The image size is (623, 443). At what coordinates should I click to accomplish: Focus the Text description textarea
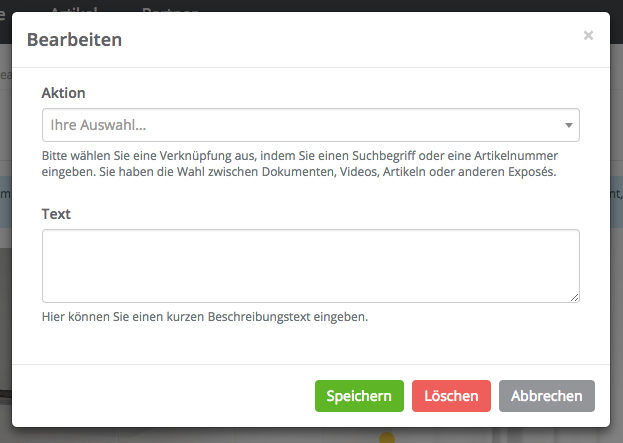point(310,265)
